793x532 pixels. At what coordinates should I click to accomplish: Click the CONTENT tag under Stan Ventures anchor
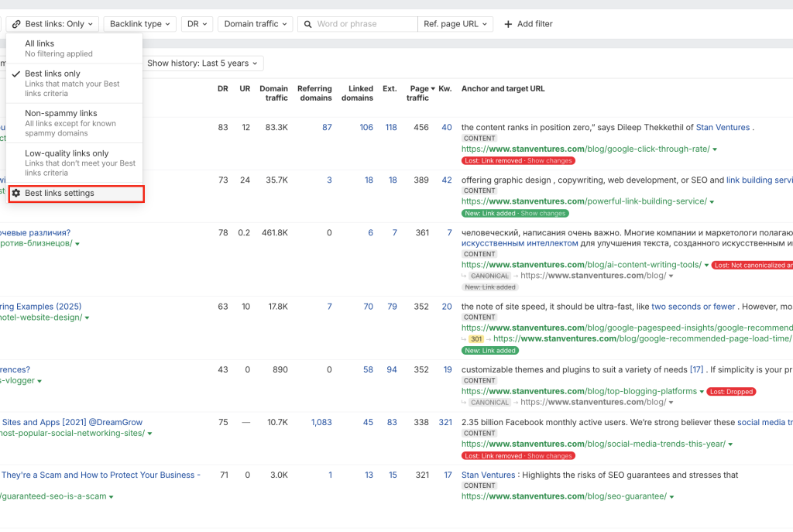479,486
